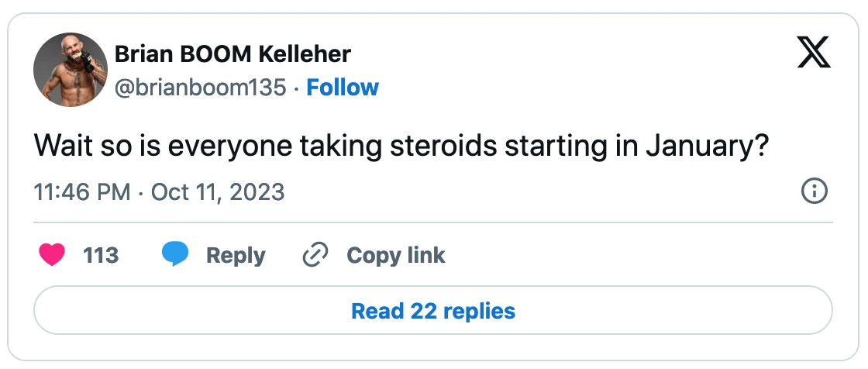Screen dimensions: 868x369
Task: Follow @brianboom135
Action: click(343, 87)
